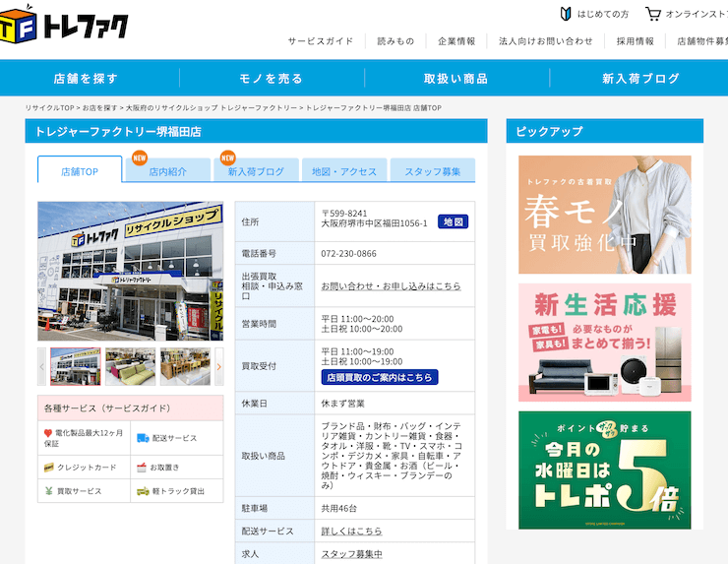Image resolution: width=728 pixels, height=564 pixels.
Task: Click the phone number 072-230-0866
Action: point(348,254)
